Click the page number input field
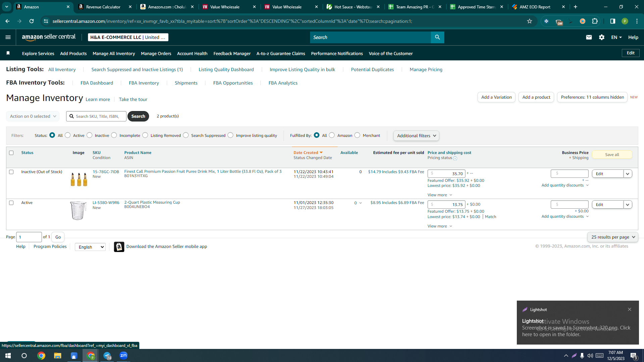Image resolution: width=644 pixels, height=362 pixels. (x=29, y=237)
